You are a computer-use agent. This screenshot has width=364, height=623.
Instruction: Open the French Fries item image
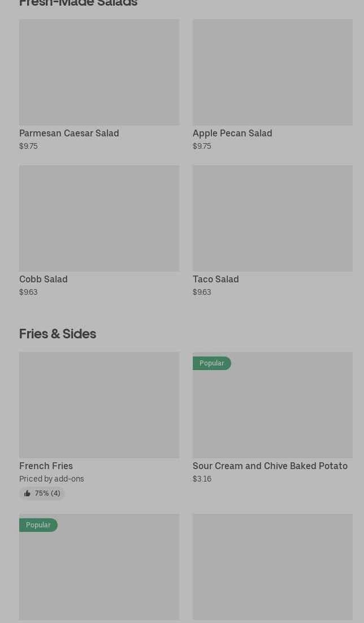99,405
